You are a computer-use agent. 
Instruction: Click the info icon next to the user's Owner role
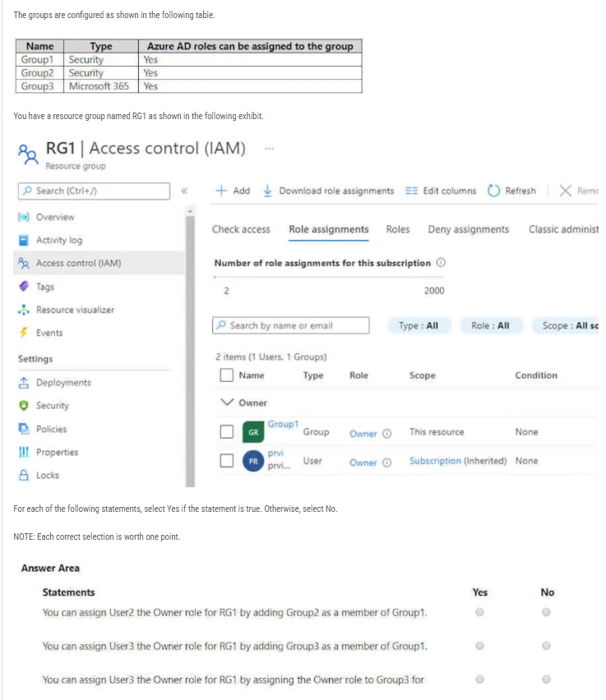387,463
